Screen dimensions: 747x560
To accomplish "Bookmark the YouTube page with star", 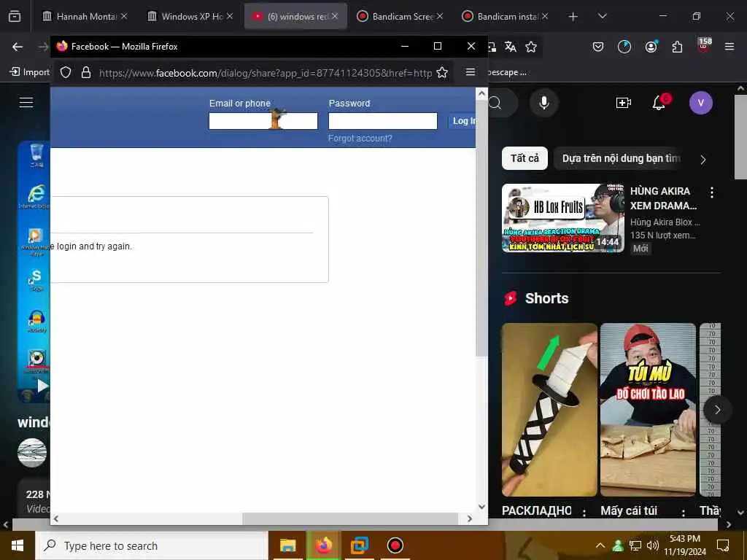I will point(531,47).
